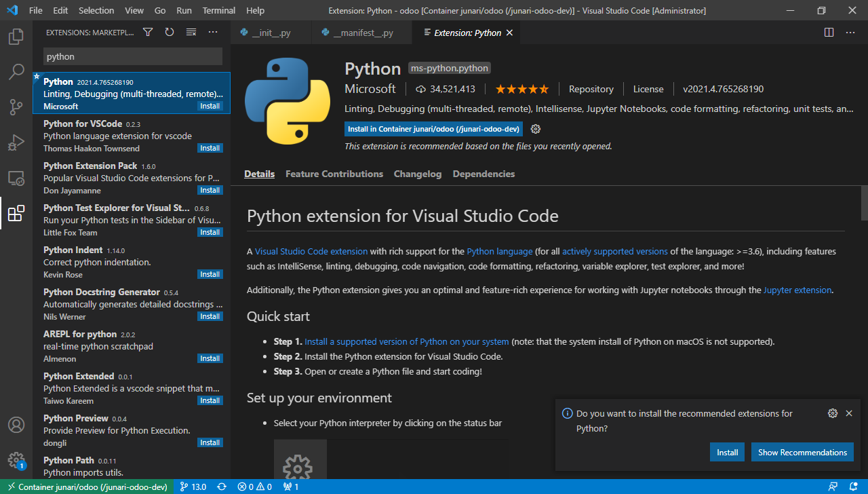The height and width of the screenshot is (494, 868).
Task: Click the extensions search input field
Action: (x=132, y=57)
